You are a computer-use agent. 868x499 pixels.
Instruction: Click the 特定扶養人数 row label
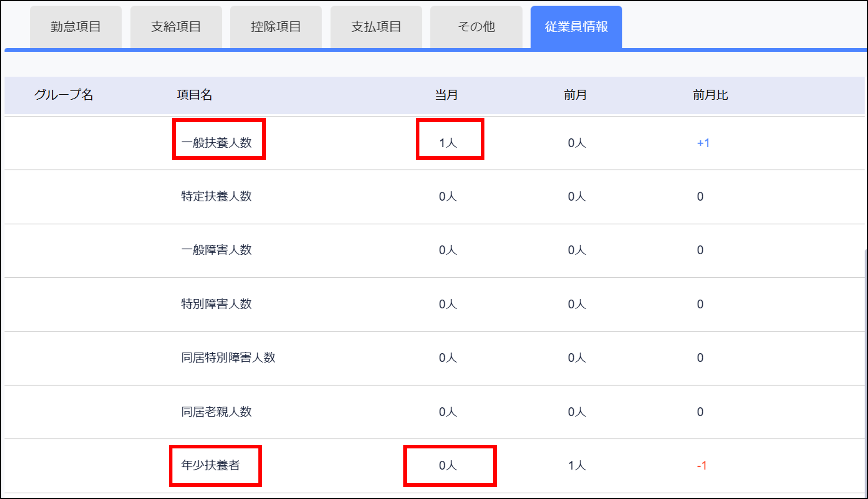pos(217,197)
